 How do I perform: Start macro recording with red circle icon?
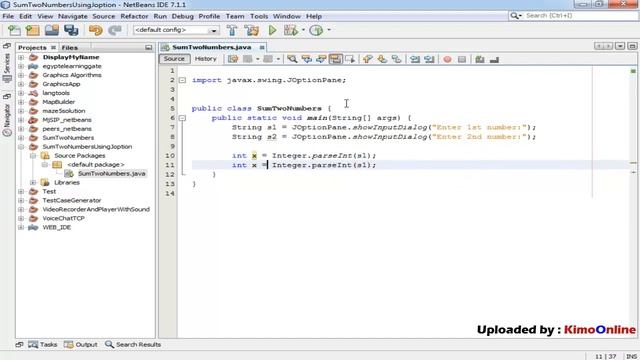tap(447, 60)
